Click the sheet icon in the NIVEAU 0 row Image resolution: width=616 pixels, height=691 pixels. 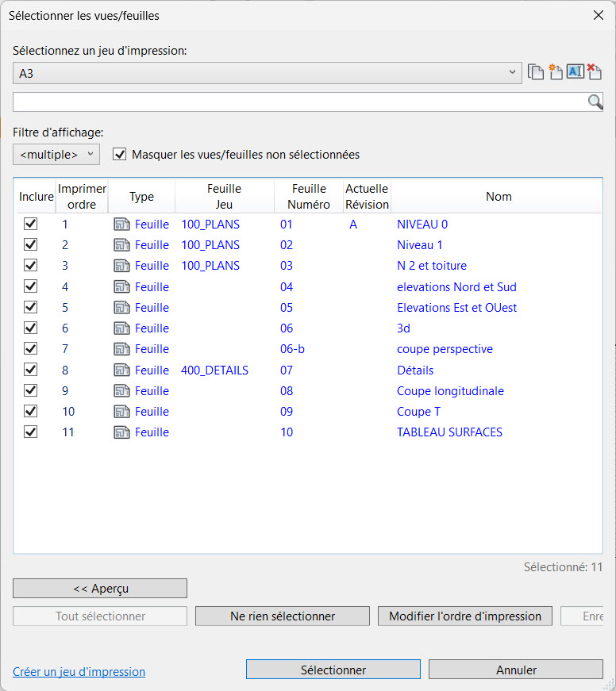click(x=121, y=225)
